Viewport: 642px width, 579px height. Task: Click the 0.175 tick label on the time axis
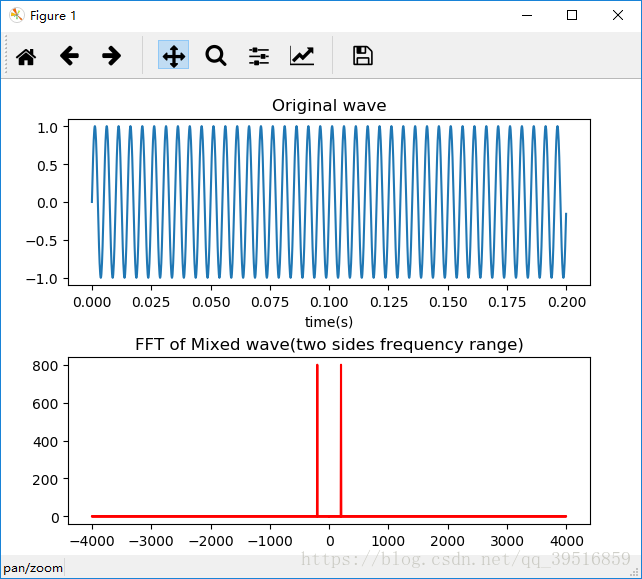click(507, 302)
